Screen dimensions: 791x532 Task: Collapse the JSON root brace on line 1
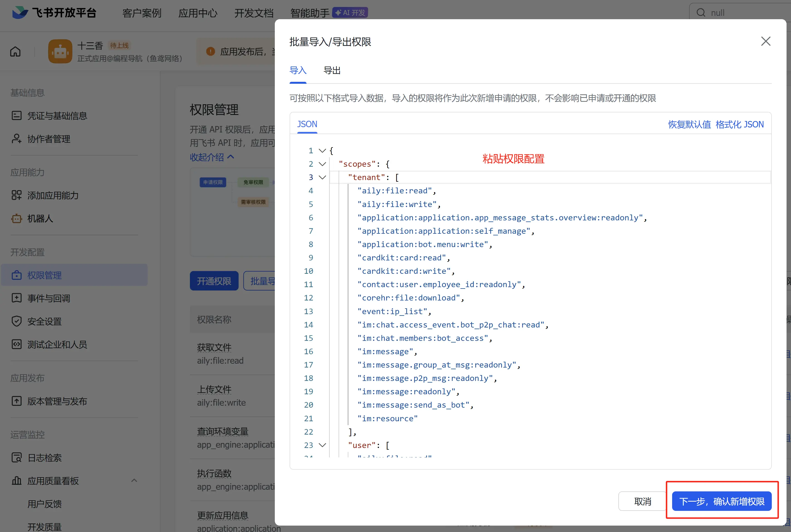click(322, 150)
